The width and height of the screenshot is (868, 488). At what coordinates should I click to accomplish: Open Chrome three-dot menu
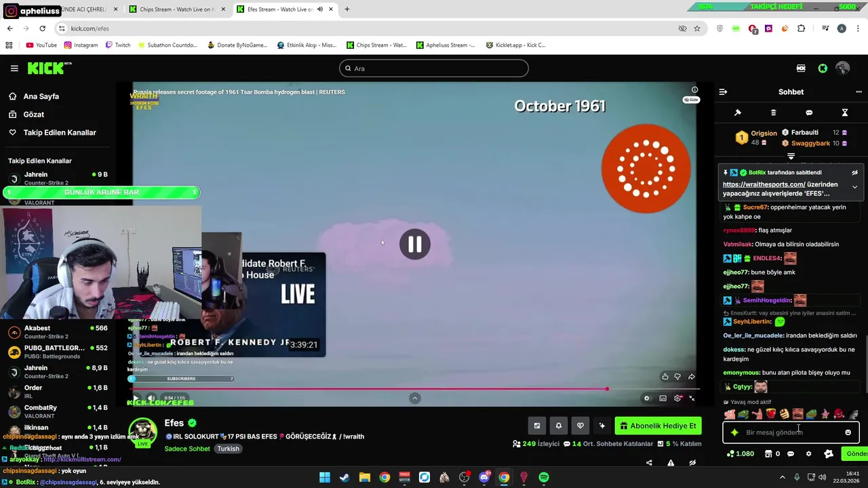pyautogui.click(x=858, y=28)
